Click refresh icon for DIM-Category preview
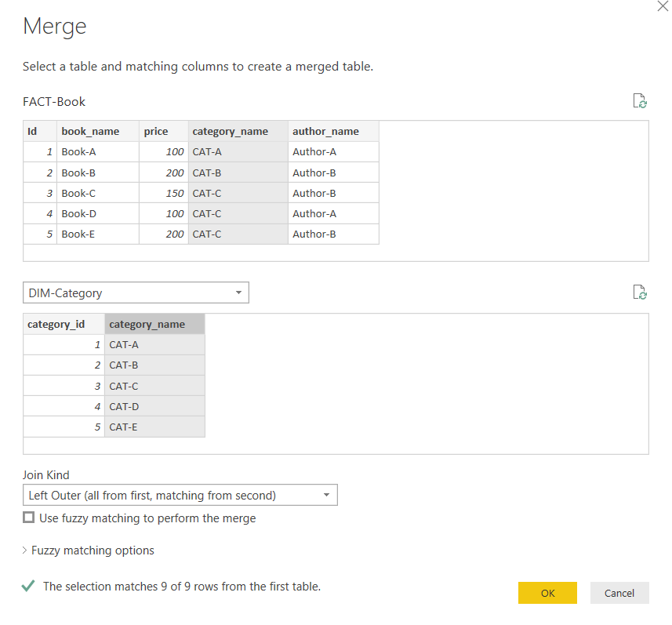Screen dimensions: 672x625 (x=640, y=293)
